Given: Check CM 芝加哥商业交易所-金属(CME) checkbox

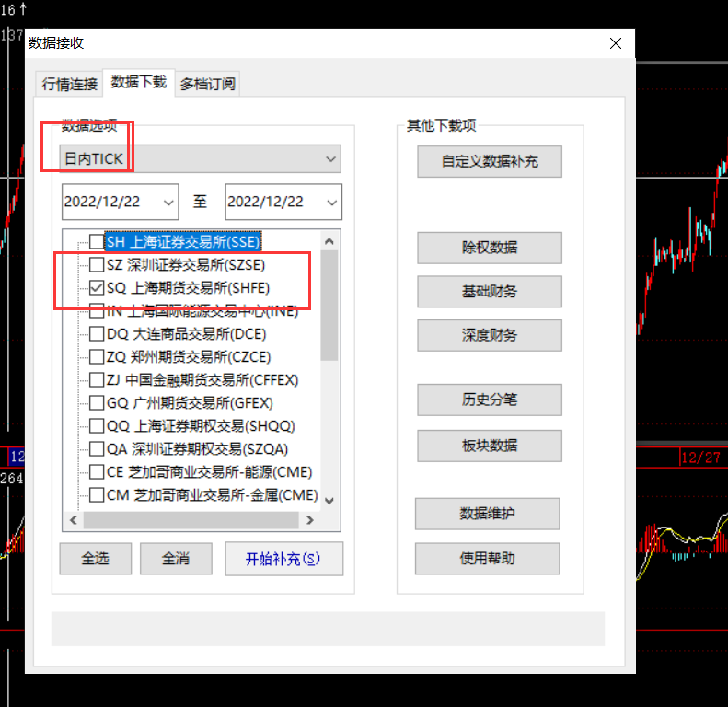Looking at the screenshot, I should point(97,495).
